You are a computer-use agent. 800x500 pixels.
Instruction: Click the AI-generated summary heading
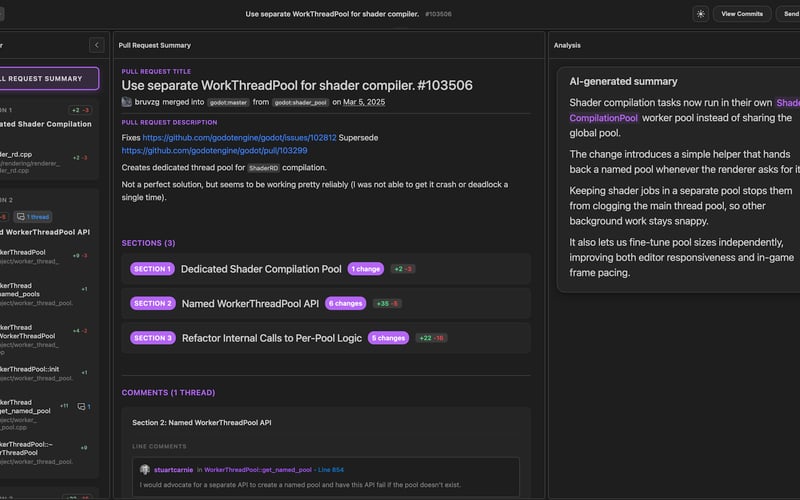[x=623, y=82]
